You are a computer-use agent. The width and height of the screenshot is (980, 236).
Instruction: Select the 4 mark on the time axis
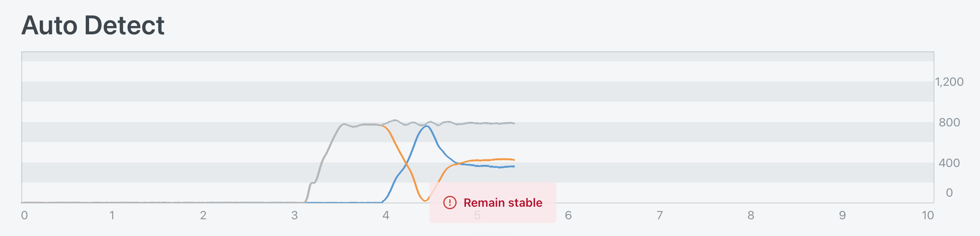[x=386, y=215]
